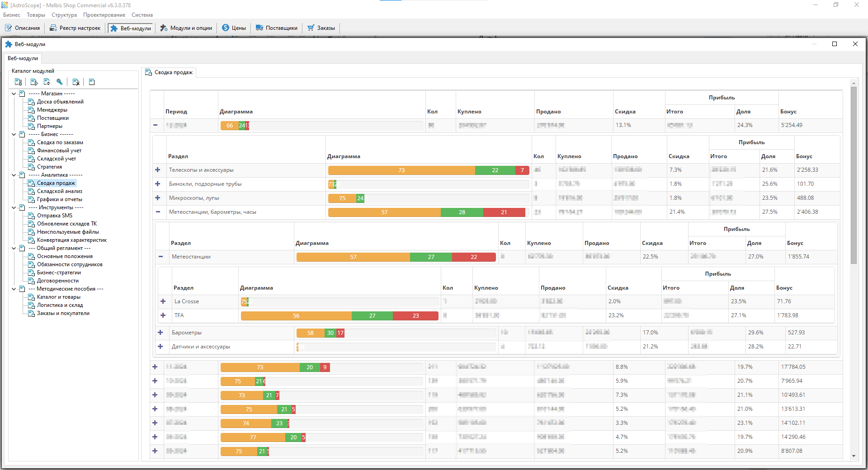Click the scroll-down arrow of the table scrollbar
The height and width of the screenshot is (470, 868).
point(854,456)
